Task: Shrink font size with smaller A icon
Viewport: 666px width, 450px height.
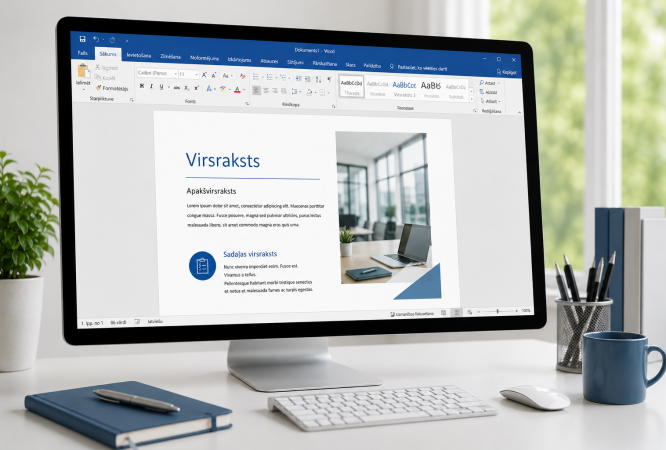Action: 214,75
